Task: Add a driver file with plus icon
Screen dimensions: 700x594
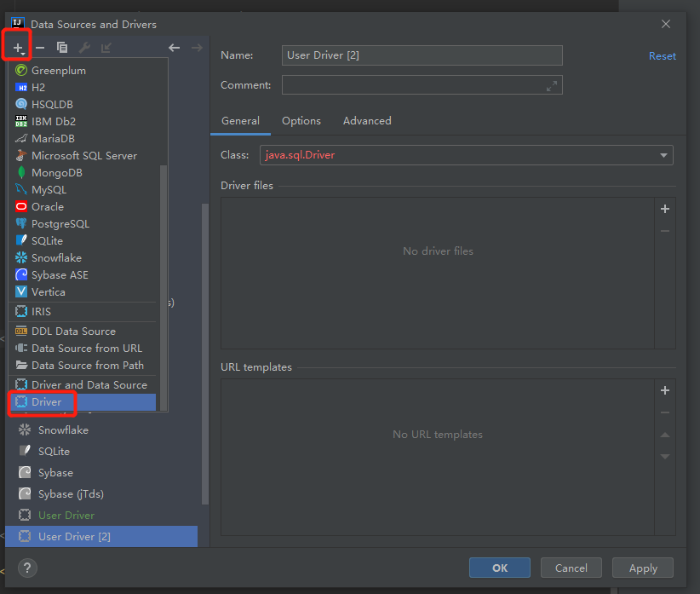Action: point(665,209)
